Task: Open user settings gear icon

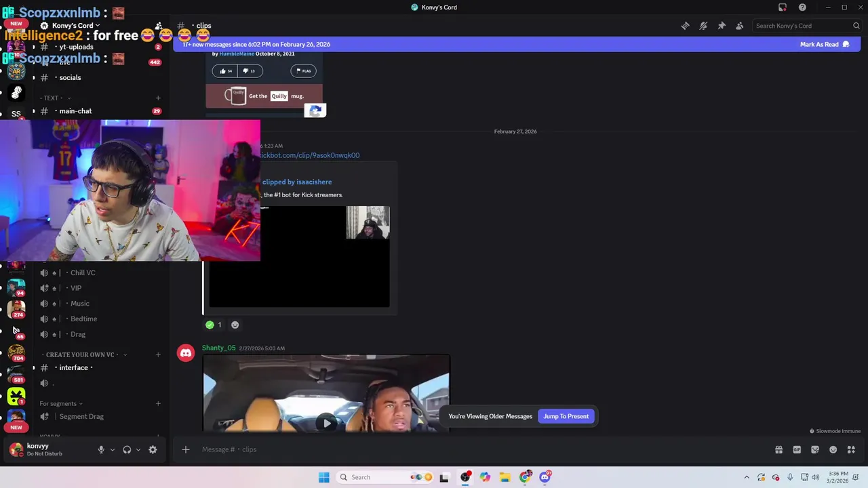Action: click(153, 449)
